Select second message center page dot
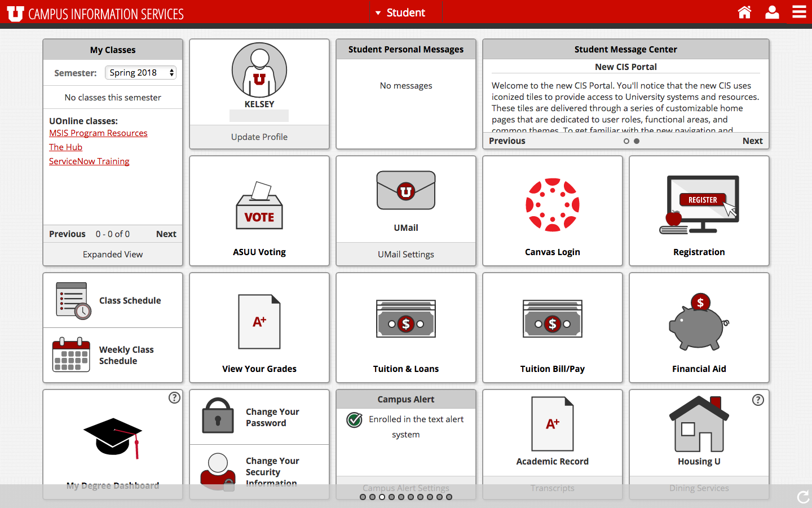Screen dimensions: 812x508 [x=637, y=141]
